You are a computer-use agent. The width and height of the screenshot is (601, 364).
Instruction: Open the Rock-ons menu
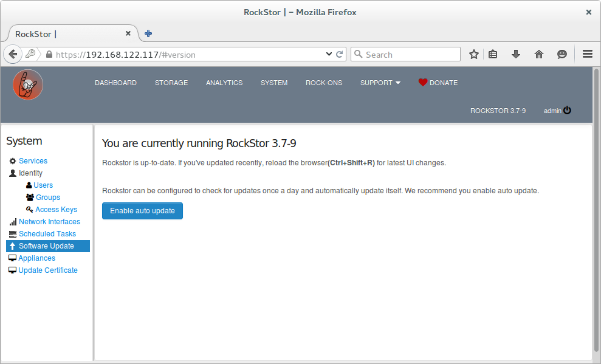click(x=324, y=83)
